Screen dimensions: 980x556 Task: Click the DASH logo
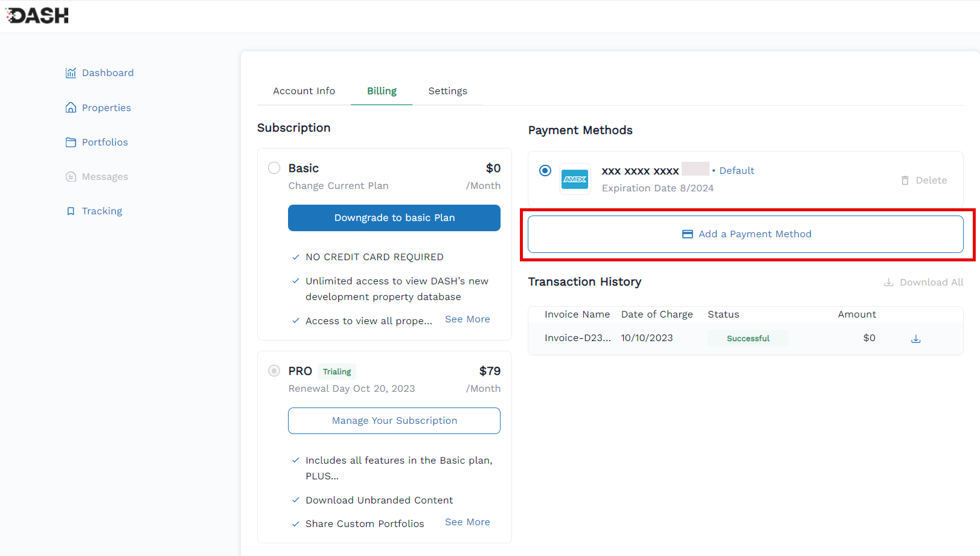point(37,16)
